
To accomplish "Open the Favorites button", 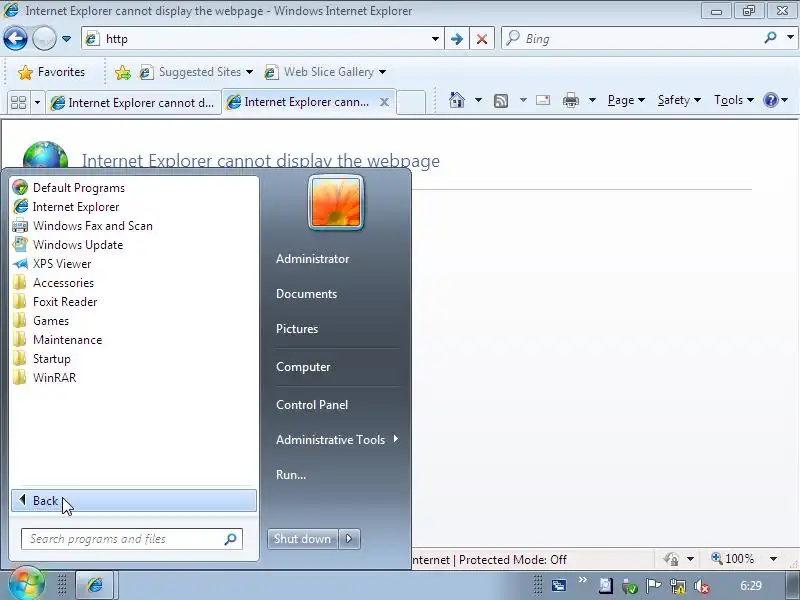I will pos(52,72).
